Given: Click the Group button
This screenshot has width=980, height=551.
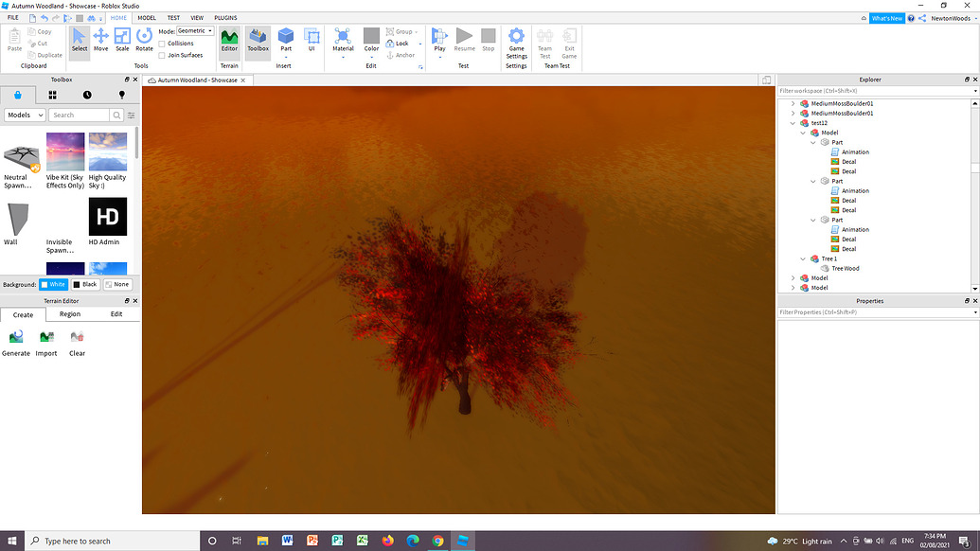Looking at the screenshot, I should [401, 31].
